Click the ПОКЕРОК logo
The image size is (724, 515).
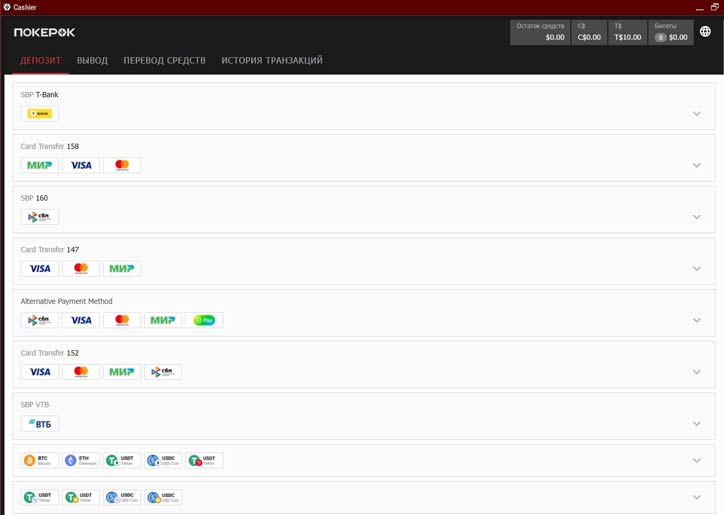44,32
